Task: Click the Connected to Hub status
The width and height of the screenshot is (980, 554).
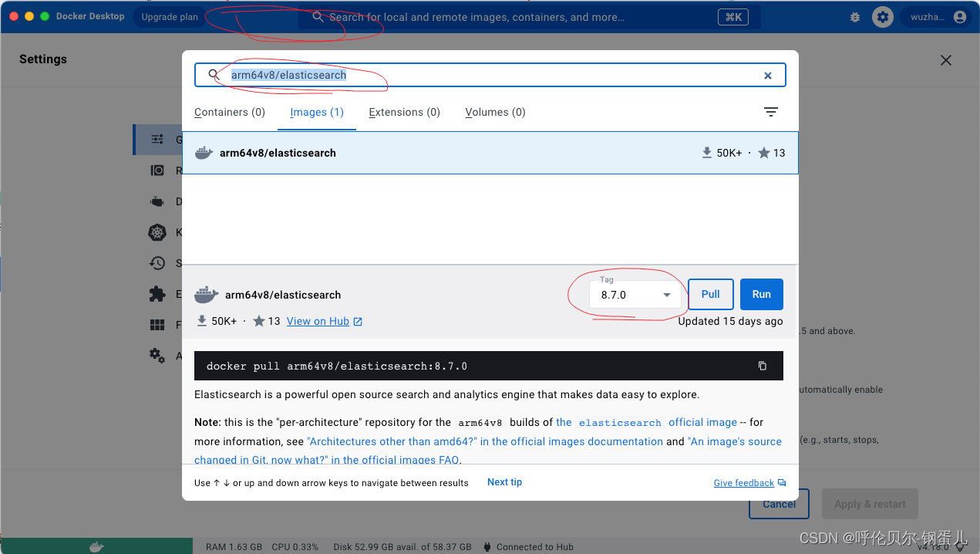Action: pyautogui.click(x=527, y=546)
